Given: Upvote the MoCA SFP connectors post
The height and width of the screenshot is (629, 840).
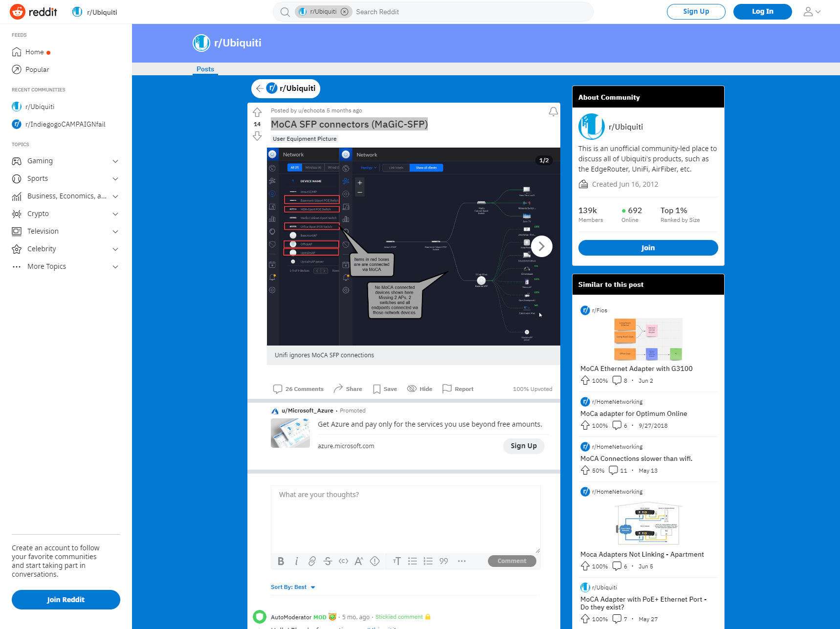Looking at the screenshot, I should (x=257, y=112).
